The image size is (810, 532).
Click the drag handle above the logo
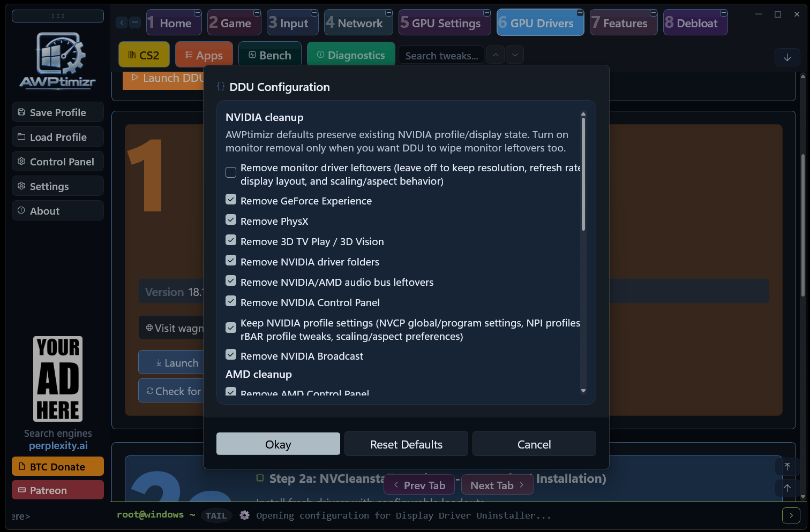point(58,16)
